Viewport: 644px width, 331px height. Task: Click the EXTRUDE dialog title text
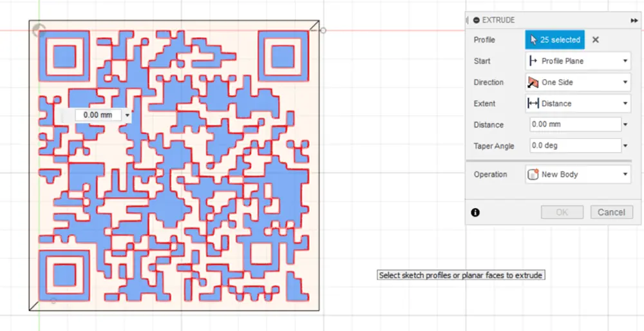click(x=498, y=20)
